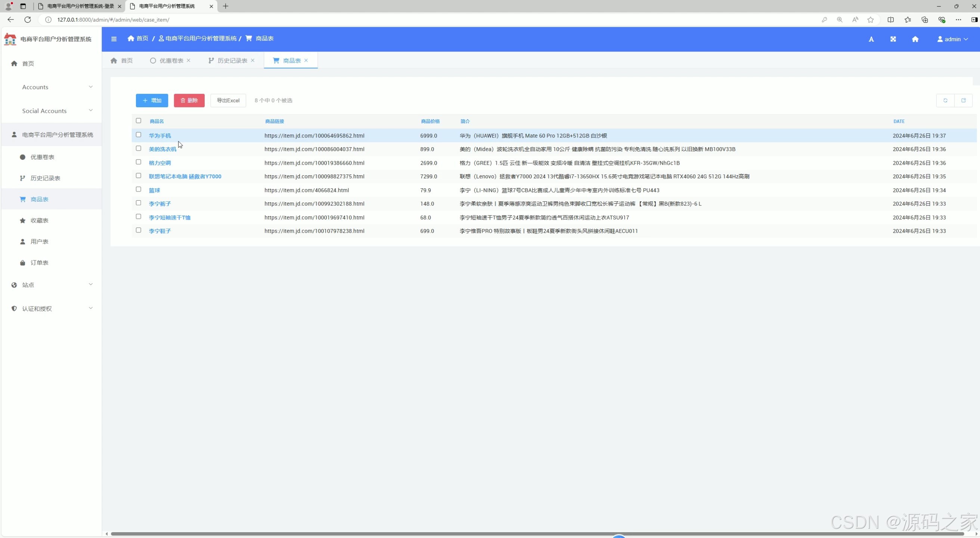This screenshot has width=980, height=538.
Task: Click the font size icon in the header
Action: [x=871, y=39]
